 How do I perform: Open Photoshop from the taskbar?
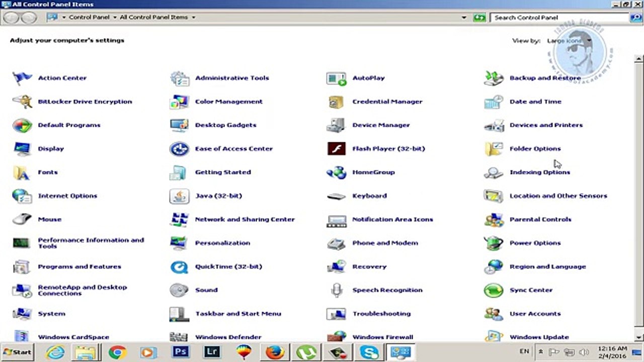(x=180, y=352)
